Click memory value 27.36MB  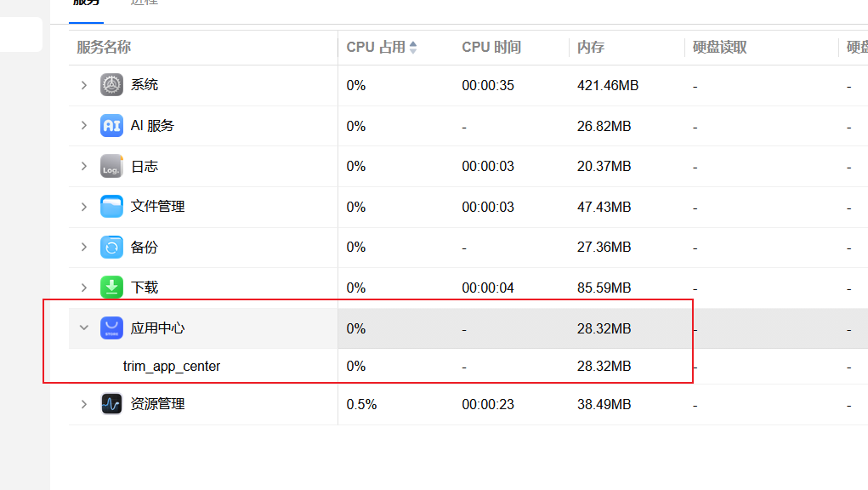(x=604, y=247)
